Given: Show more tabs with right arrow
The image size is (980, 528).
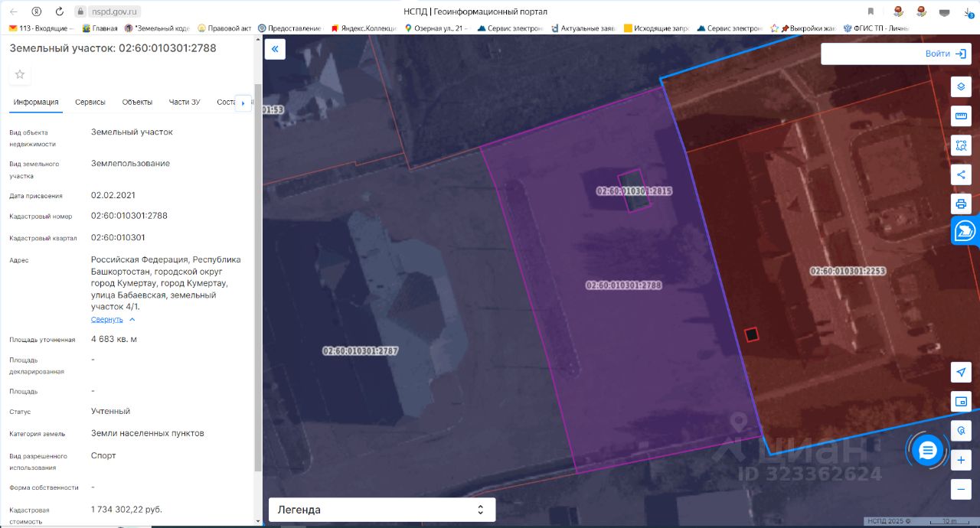Looking at the screenshot, I should (x=243, y=103).
